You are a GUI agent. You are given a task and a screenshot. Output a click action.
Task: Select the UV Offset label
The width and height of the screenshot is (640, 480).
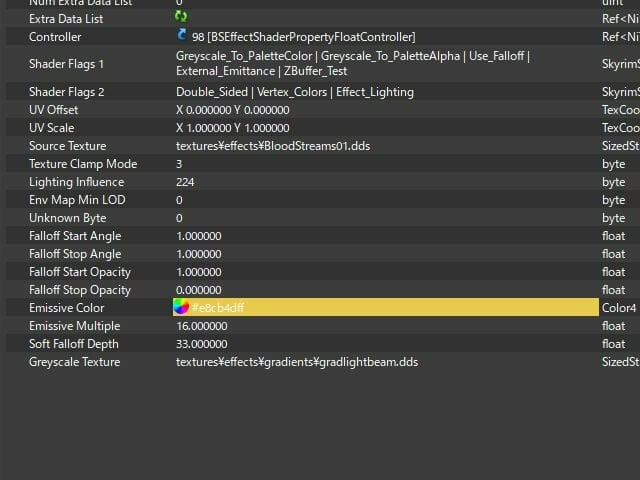pyautogui.click(x=53, y=110)
